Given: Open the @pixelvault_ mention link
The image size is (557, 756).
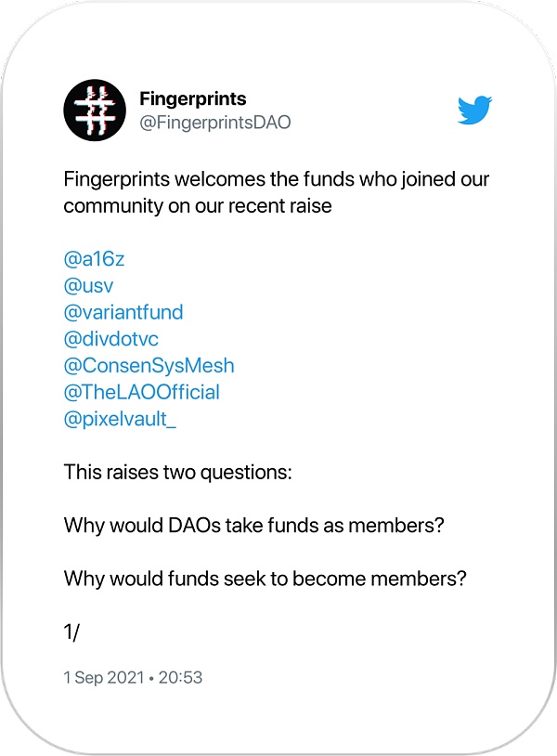Looking at the screenshot, I should (x=120, y=419).
